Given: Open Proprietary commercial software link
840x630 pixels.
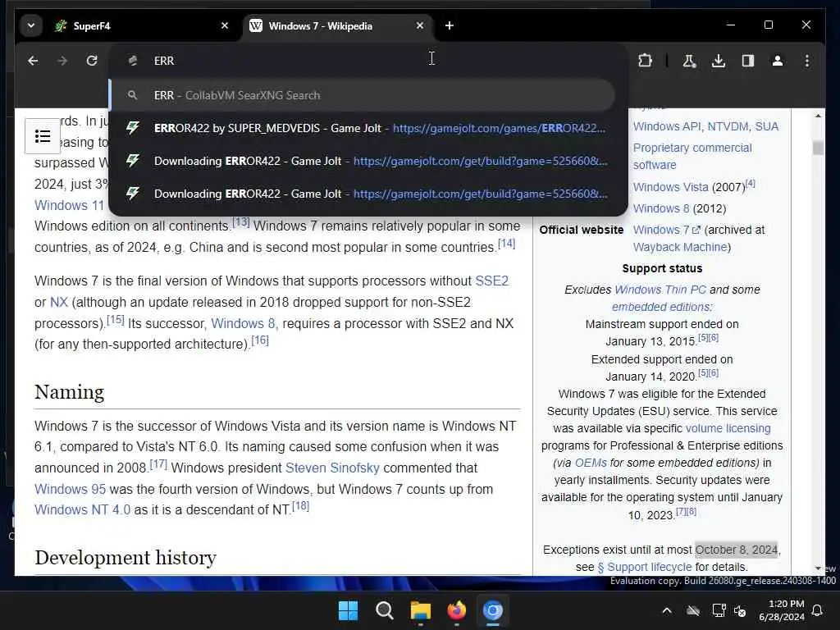Looking at the screenshot, I should 692,157.
